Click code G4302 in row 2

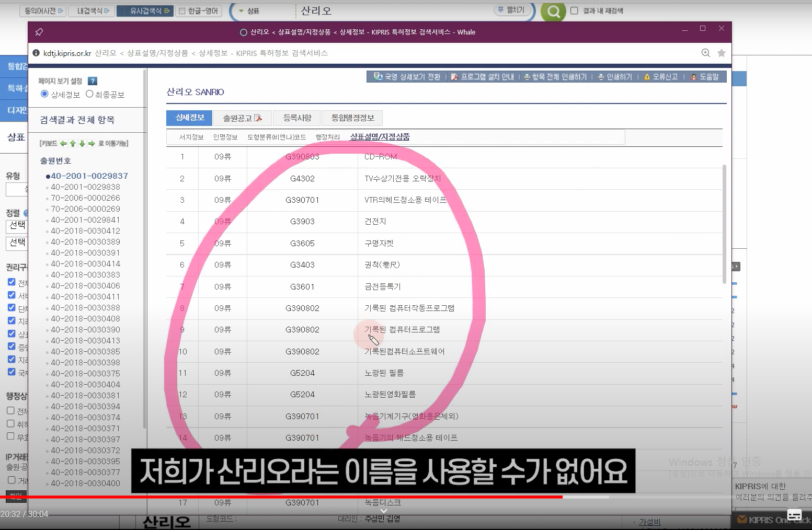[x=302, y=179]
